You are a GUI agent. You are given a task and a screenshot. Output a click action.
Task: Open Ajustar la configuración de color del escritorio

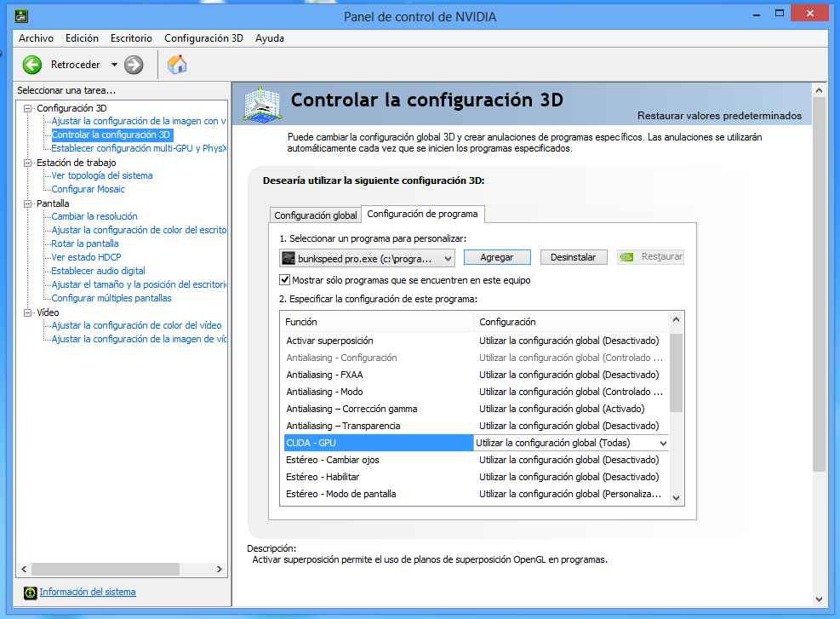[139, 230]
